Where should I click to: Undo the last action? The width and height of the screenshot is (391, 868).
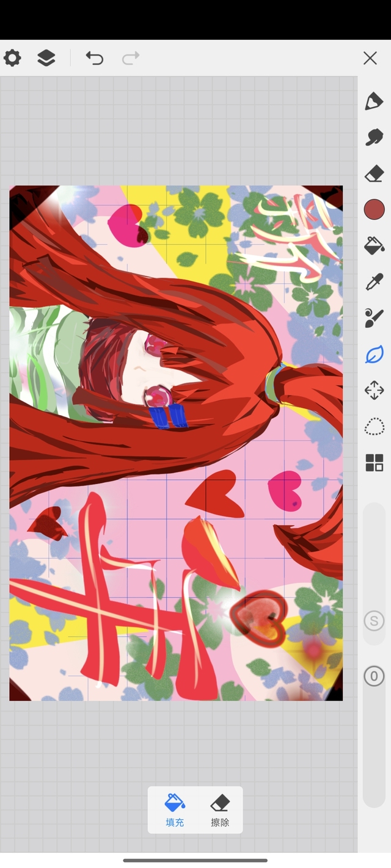coord(94,58)
